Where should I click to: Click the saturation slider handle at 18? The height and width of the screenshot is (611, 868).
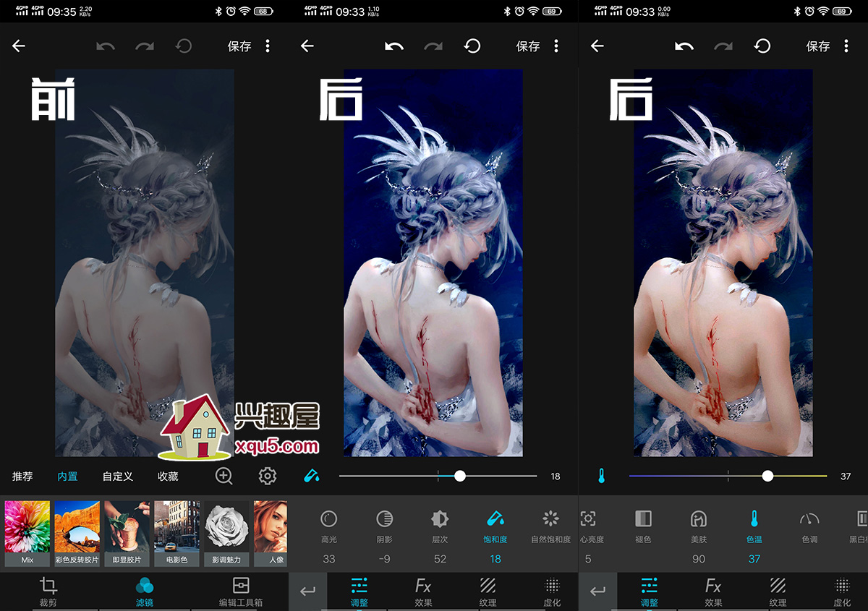[x=460, y=476]
